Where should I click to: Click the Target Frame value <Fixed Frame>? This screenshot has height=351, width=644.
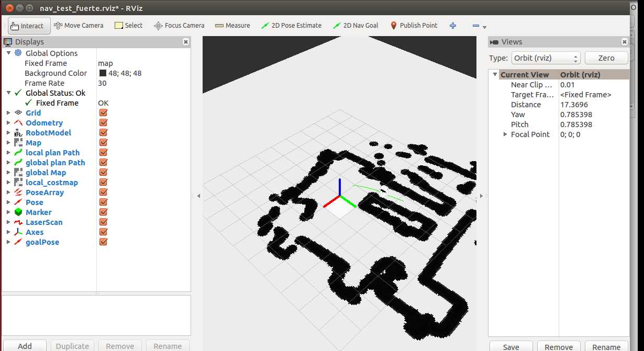pyautogui.click(x=585, y=95)
